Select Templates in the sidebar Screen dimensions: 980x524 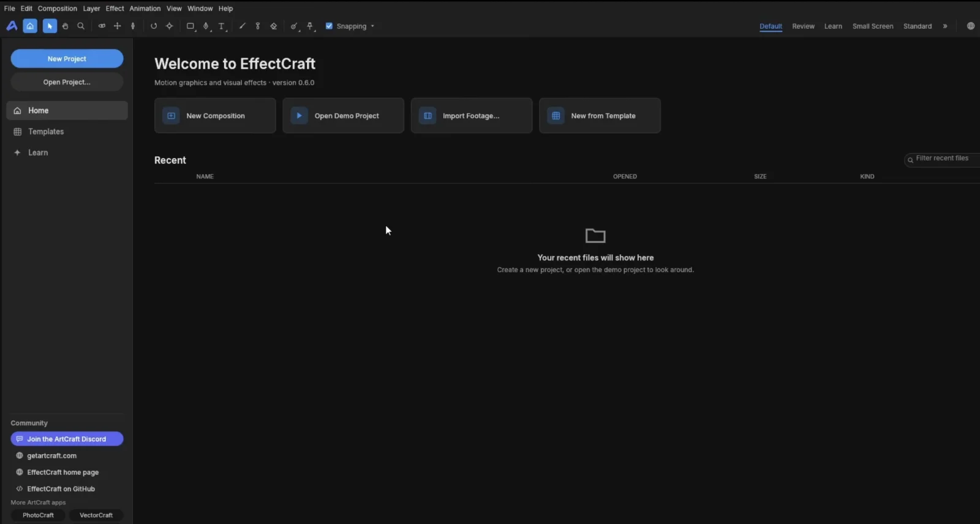point(67,132)
